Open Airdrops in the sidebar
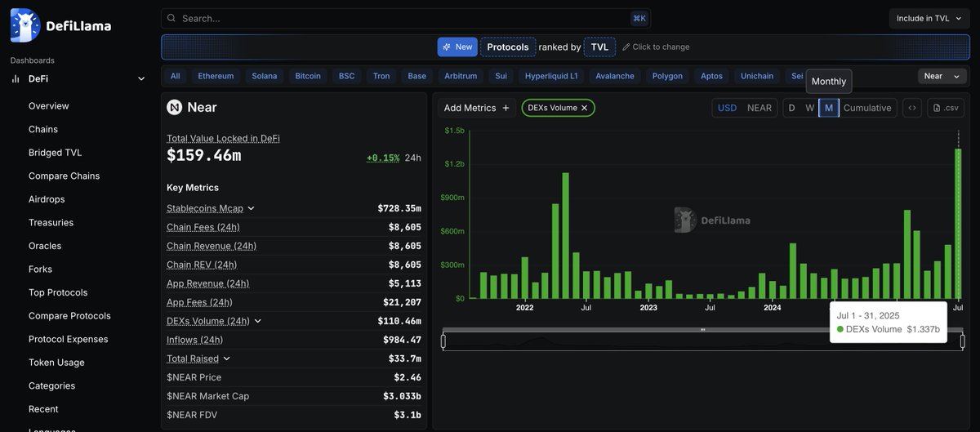The image size is (980, 432). click(x=47, y=199)
